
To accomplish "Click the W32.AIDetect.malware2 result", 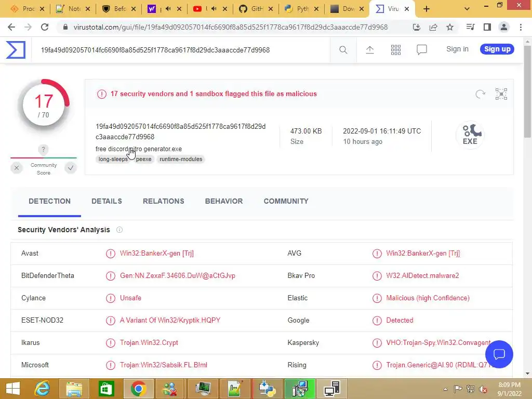I will coord(422,275).
